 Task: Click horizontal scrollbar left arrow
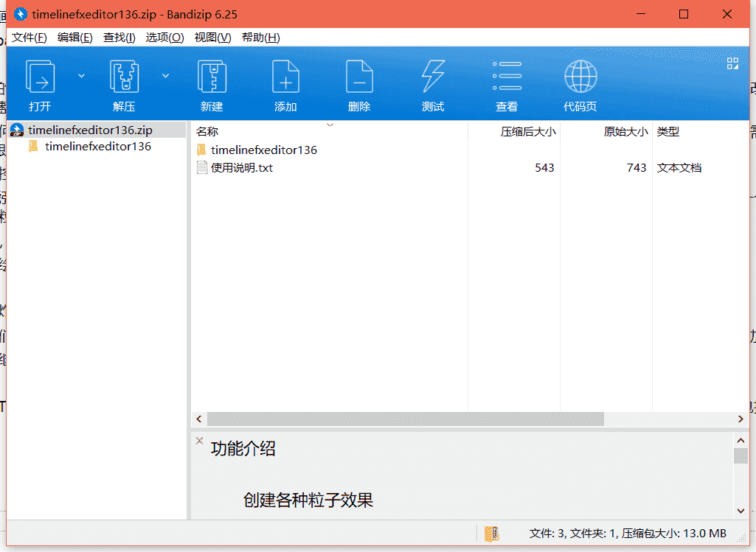pos(199,419)
